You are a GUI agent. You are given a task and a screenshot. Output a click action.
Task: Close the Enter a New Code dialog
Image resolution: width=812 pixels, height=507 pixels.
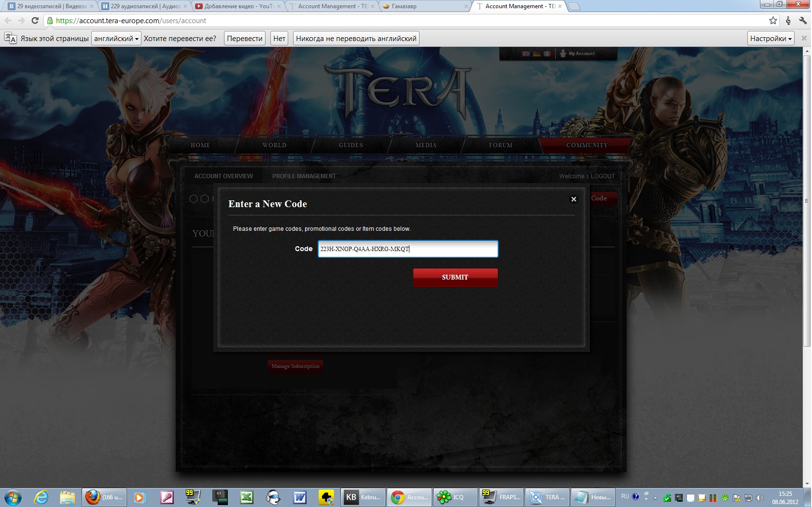(x=574, y=199)
